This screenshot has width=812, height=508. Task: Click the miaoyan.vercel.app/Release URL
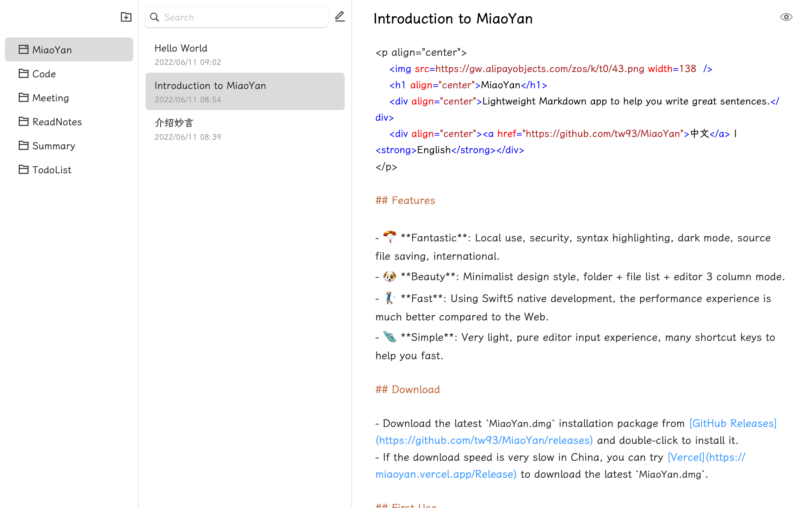pos(446,474)
